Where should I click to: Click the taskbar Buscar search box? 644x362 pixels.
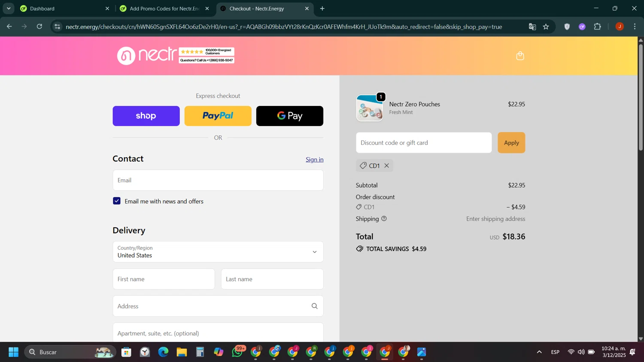click(x=70, y=352)
